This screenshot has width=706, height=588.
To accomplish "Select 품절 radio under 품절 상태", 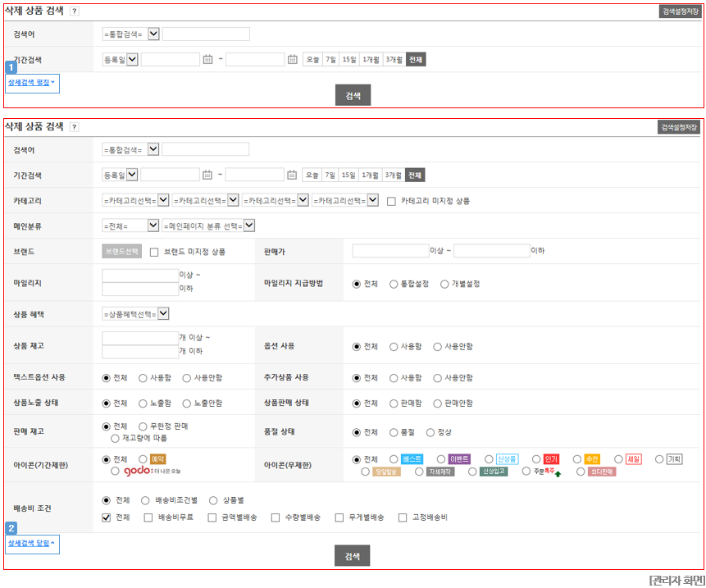I will (394, 433).
